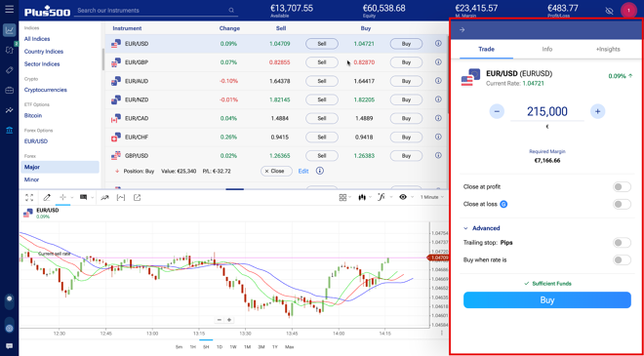
Task: Open the 1 Minute interval dropdown
Action: [431, 197]
